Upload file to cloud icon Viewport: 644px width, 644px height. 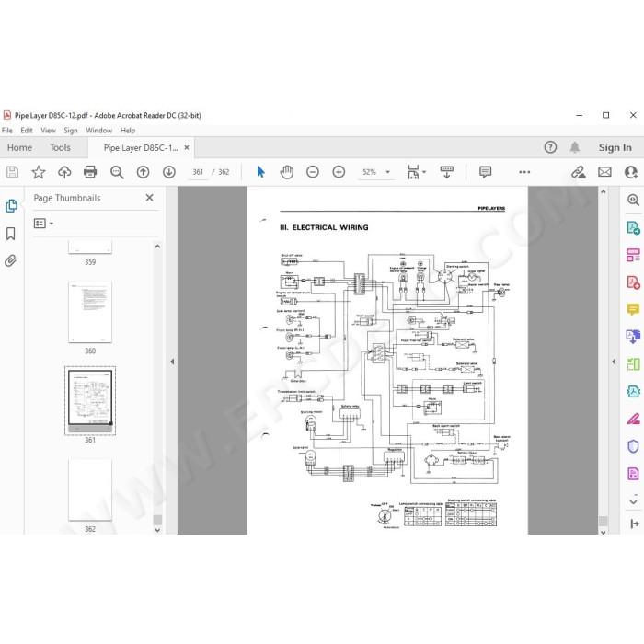[x=64, y=172]
